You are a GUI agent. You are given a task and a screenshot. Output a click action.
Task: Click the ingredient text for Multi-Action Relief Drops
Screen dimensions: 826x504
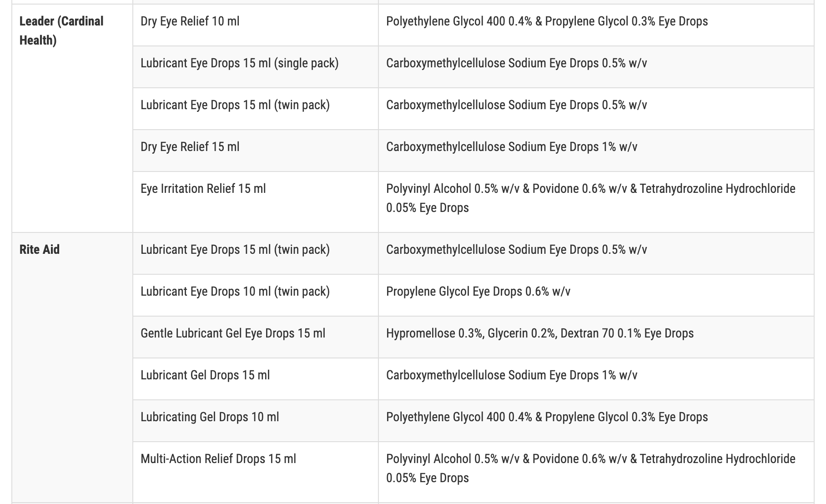click(x=590, y=468)
